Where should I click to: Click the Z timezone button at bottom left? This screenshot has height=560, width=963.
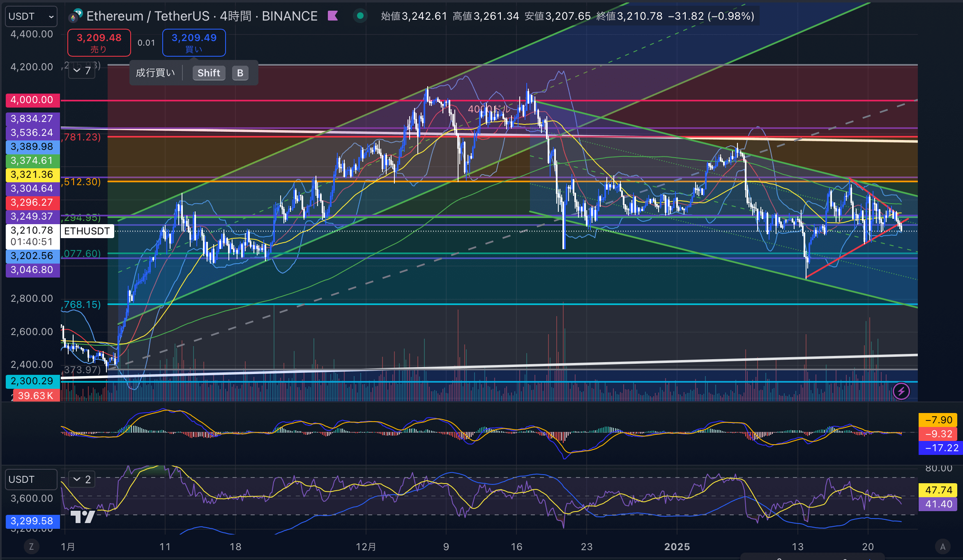31,546
